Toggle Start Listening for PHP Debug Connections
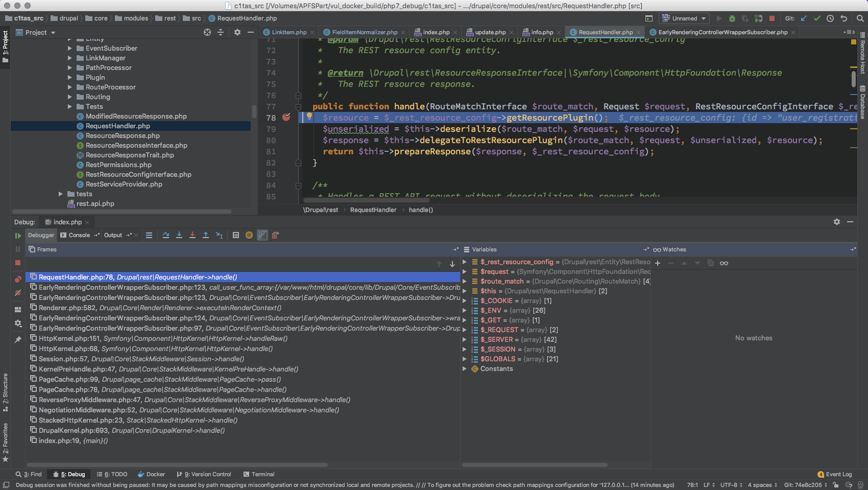The height and width of the screenshot is (490, 868). [x=758, y=18]
